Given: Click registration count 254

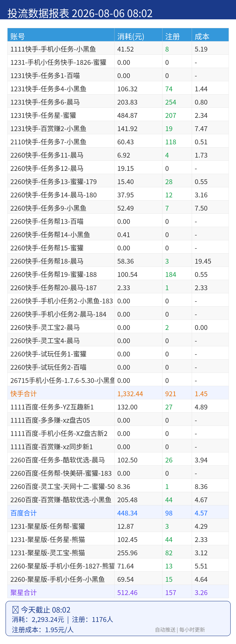Looking at the screenshot, I should [x=171, y=102].
